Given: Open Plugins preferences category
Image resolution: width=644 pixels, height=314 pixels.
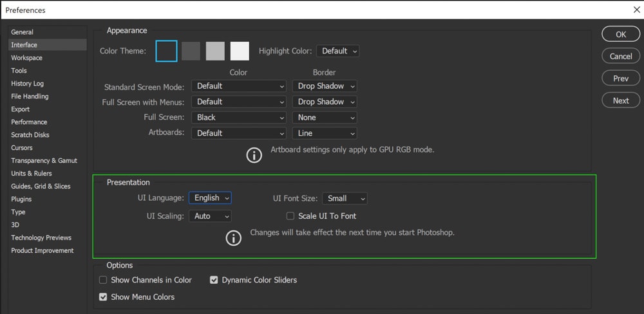Looking at the screenshot, I should (47, 199).
